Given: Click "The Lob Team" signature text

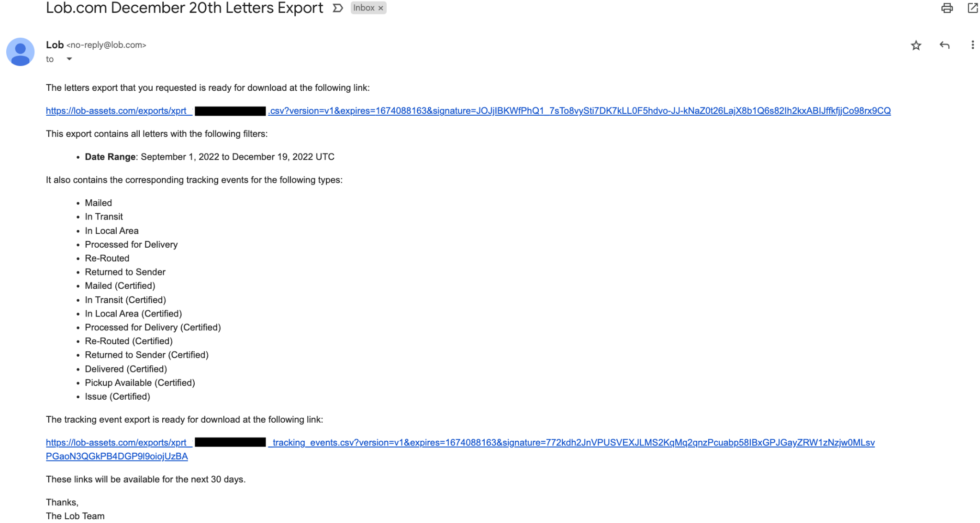Looking at the screenshot, I should [x=75, y=516].
